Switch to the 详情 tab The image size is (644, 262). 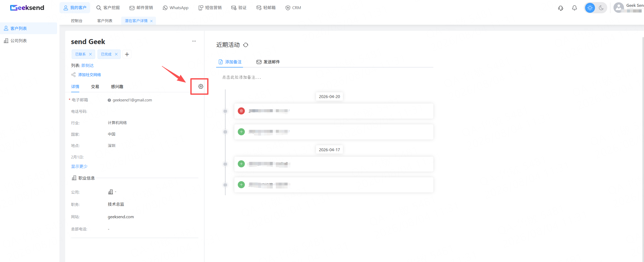pos(75,87)
